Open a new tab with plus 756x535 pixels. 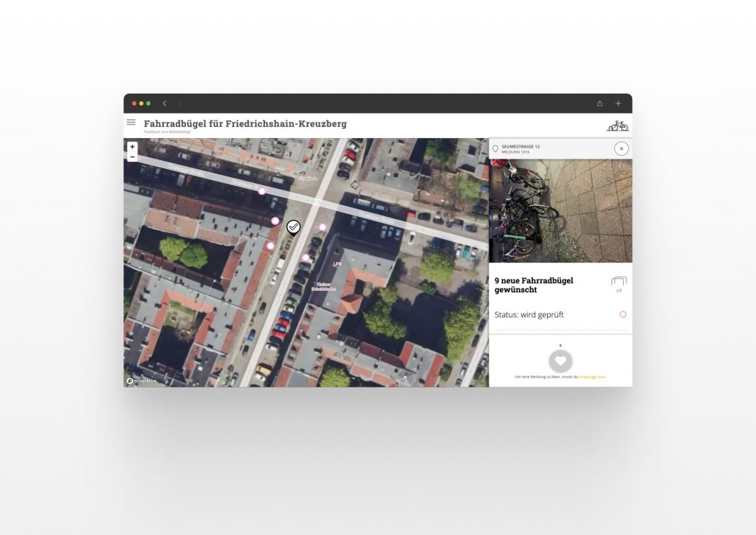[618, 103]
